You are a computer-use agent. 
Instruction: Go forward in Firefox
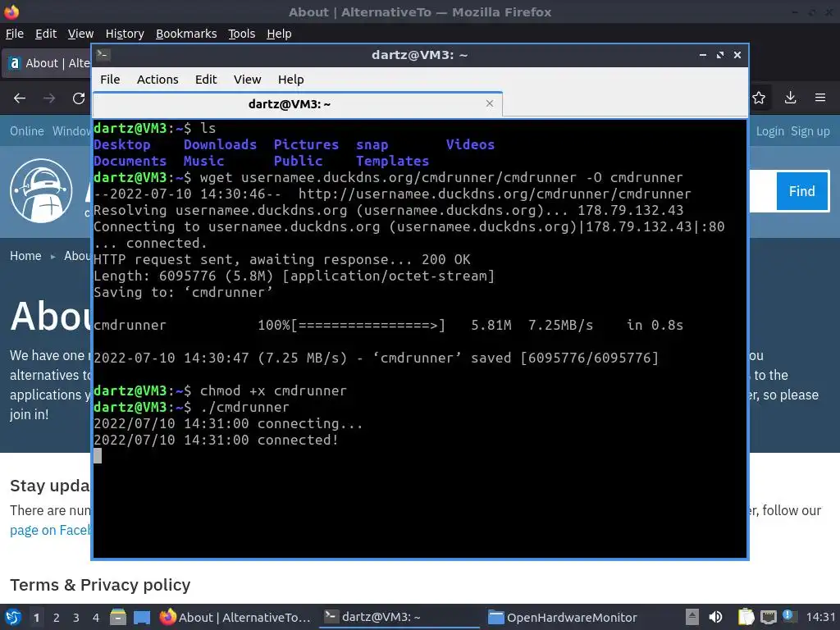coord(48,98)
